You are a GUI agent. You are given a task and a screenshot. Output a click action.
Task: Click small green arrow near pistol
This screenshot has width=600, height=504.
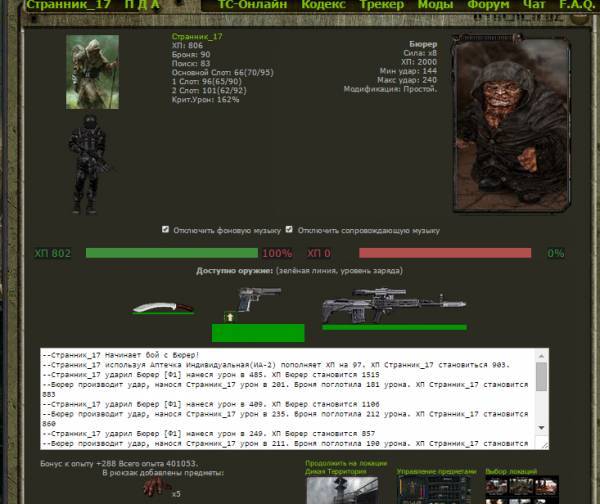coord(228,317)
